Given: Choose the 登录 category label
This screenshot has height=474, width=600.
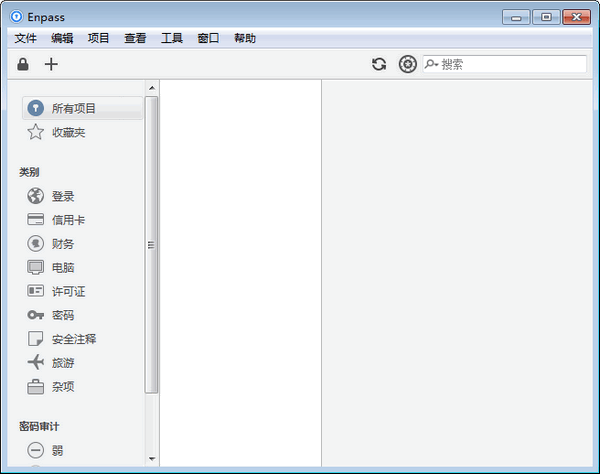Looking at the screenshot, I should [63, 196].
